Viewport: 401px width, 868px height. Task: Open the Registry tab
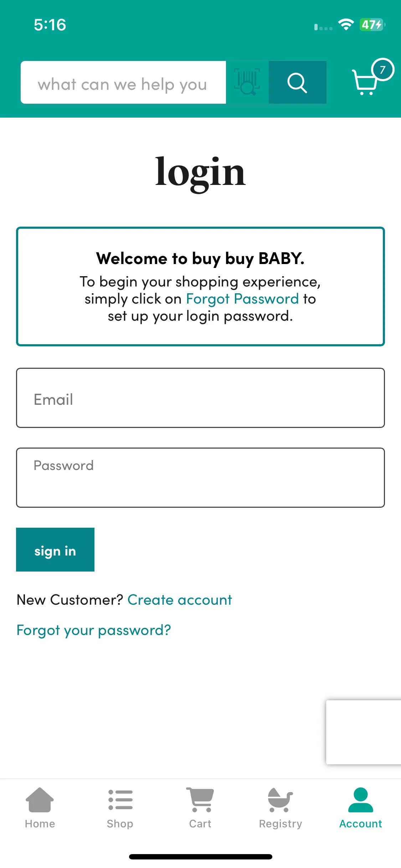(x=281, y=808)
